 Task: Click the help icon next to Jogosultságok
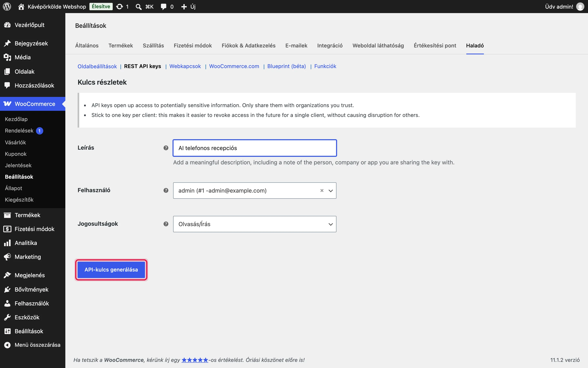tap(166, 224)
